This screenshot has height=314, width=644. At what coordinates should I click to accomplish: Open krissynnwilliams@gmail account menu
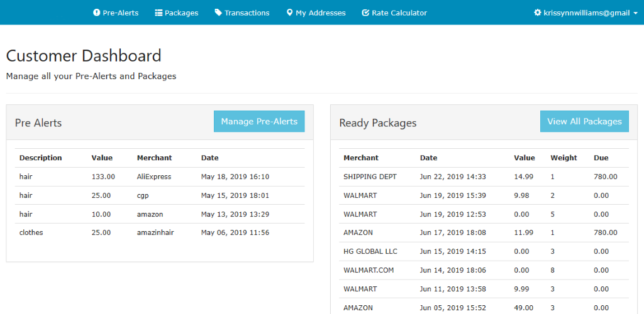(586, 13)
